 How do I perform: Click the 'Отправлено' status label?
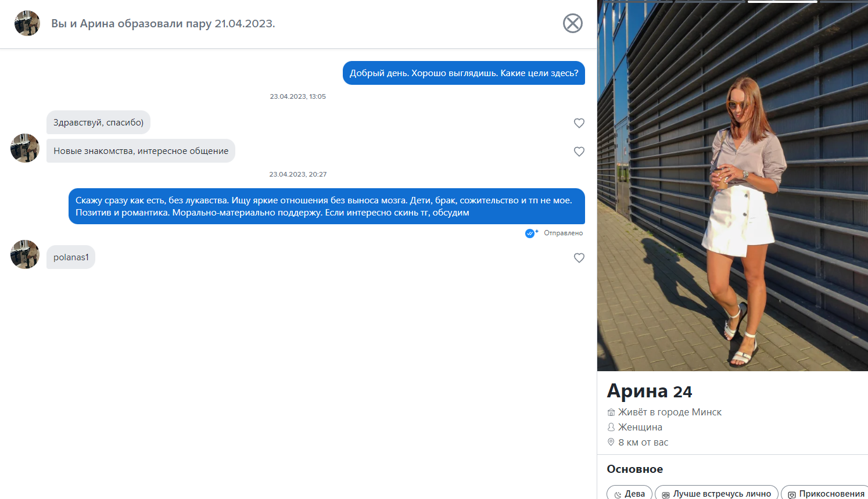(x=563, y=233)
